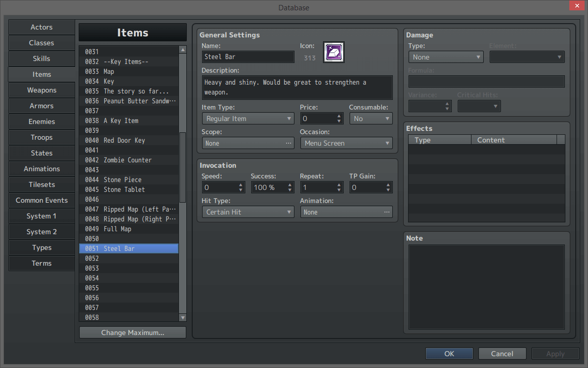Select item 0035 The story so far
Image resolution: width=588 pixels, height=368 pixels.
tap(129, 91)
